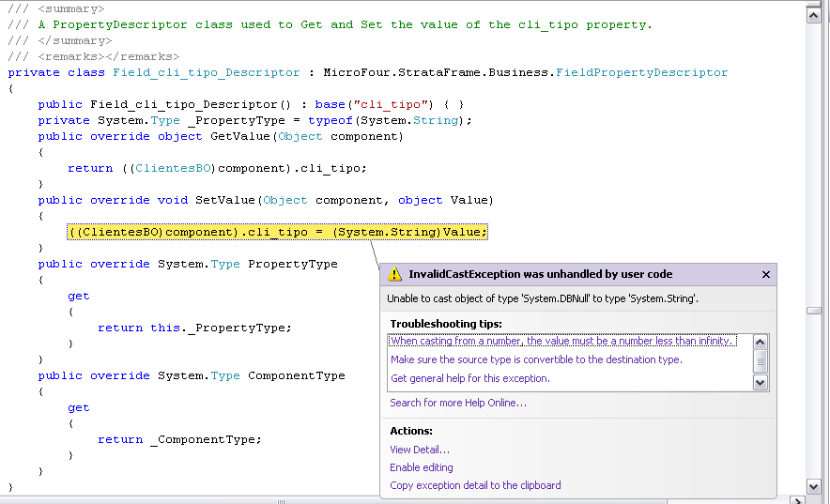
Task: Click the Field_cli_tipo_Descriptor class name
Action: pos(206,72)
